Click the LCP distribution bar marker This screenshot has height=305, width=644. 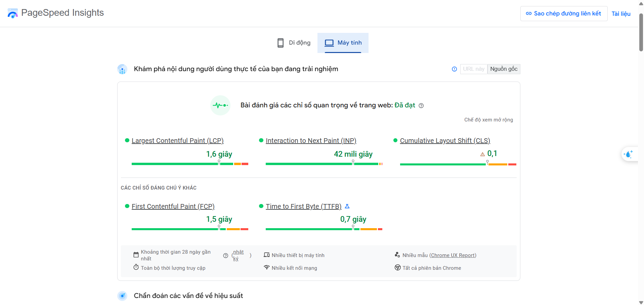pos(219,162)
